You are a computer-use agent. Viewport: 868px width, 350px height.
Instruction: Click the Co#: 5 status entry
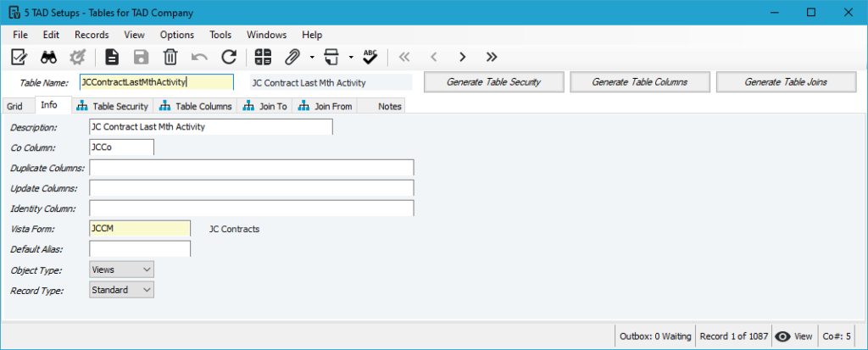837,336
